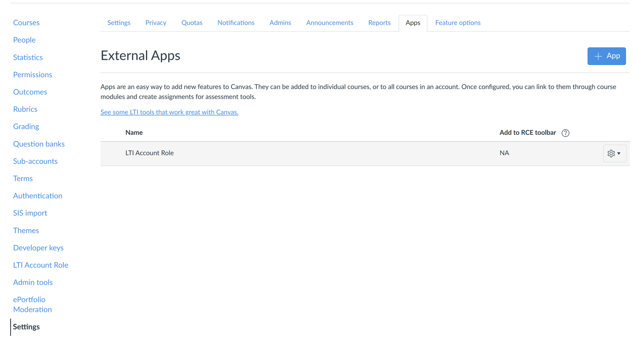Open Sub-accounts
644x342 pixels.
click(x=35, y=161)
